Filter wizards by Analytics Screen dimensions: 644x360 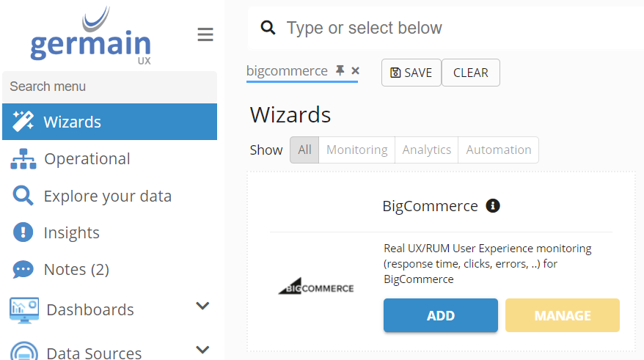(x=426, y=150)
